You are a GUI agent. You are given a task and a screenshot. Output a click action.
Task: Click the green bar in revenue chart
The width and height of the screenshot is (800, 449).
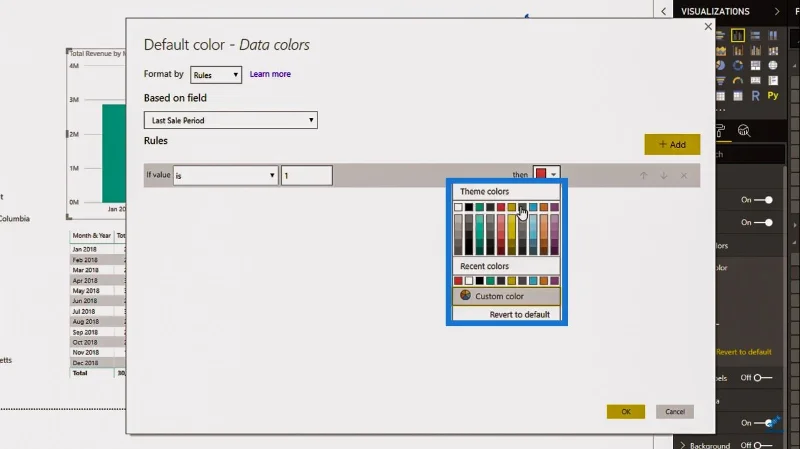[x=114, y=154]
